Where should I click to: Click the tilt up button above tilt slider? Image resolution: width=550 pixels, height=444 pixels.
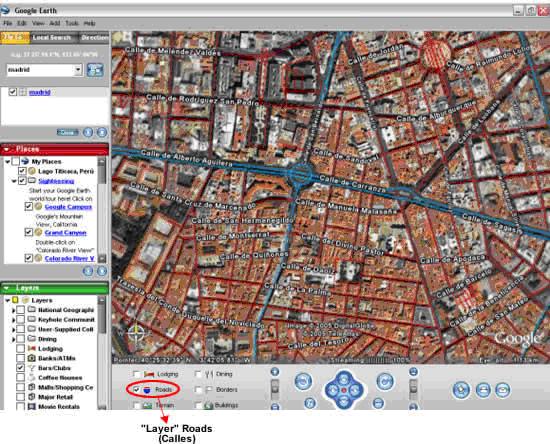point(414,372)
